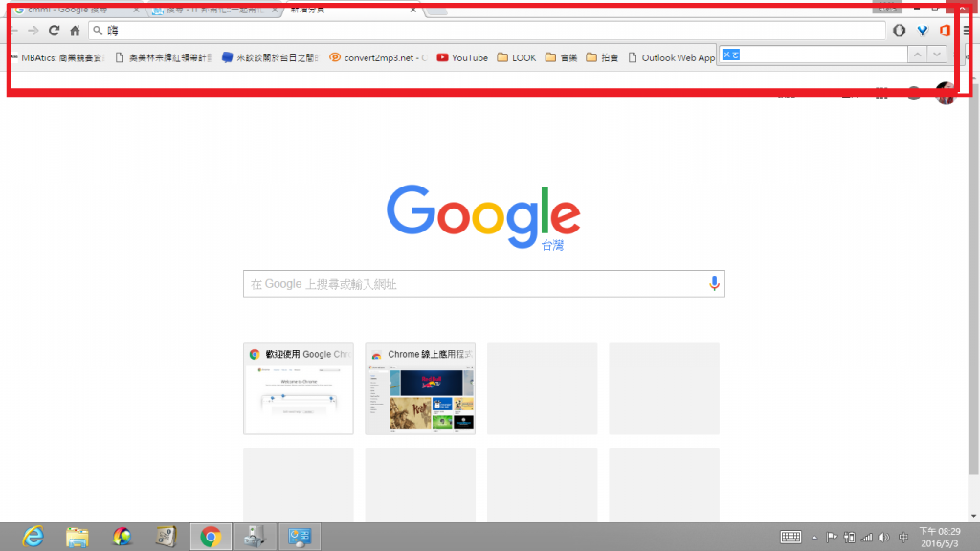980x551 pixels.
Task: Show hidden system tray icons
Action: tap(814, 538)
